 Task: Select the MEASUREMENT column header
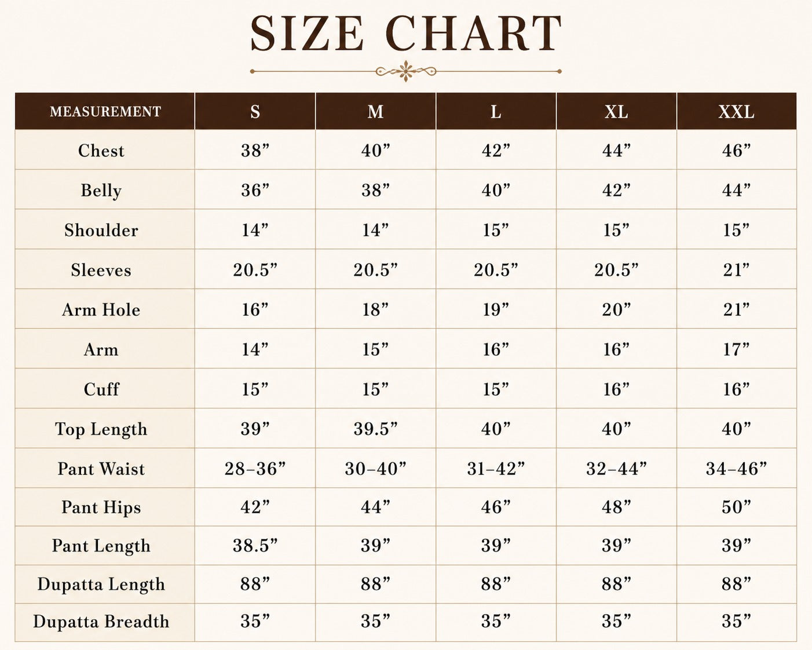coord(105,111)
